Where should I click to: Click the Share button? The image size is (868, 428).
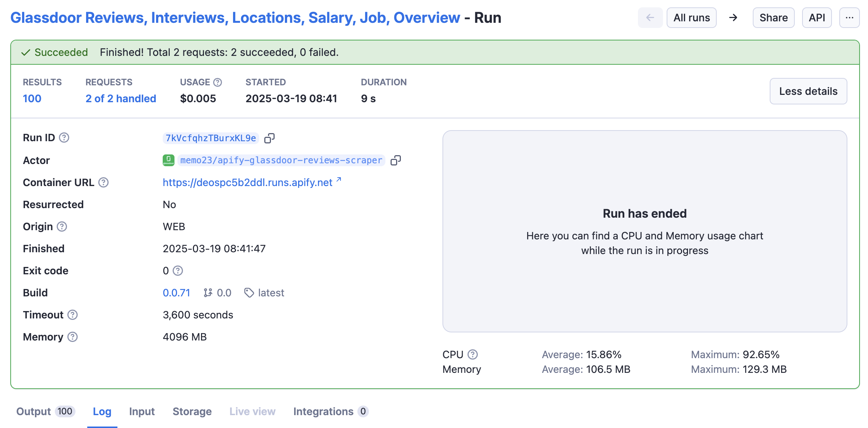(x=773, y=17)
